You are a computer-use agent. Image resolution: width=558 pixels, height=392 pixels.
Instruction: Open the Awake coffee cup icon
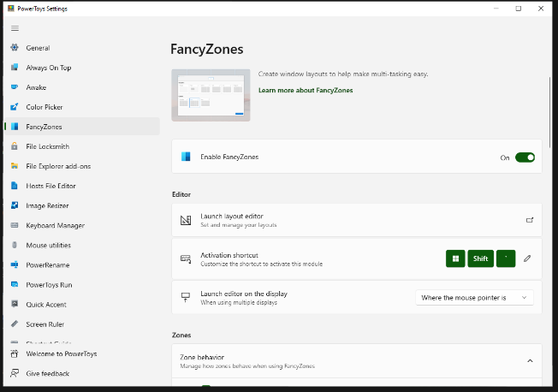pyautogui.click(x=15, y=87)
